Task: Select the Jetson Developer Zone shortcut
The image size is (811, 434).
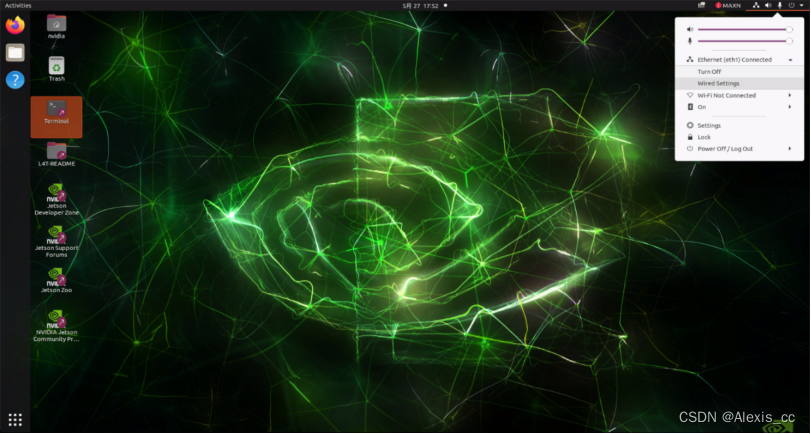Action: pos(56,200)
